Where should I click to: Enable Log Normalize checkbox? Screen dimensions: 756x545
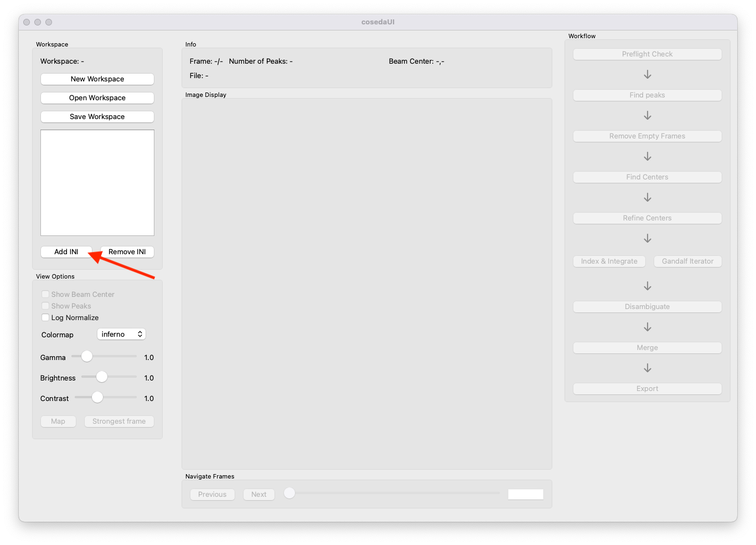[45, 317]
